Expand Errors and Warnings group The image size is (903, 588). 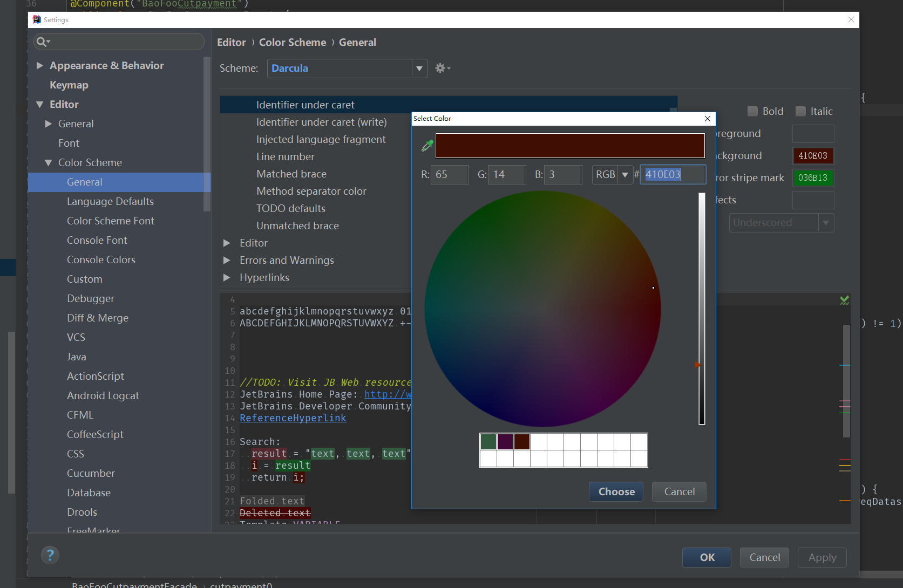click(227, 260)
